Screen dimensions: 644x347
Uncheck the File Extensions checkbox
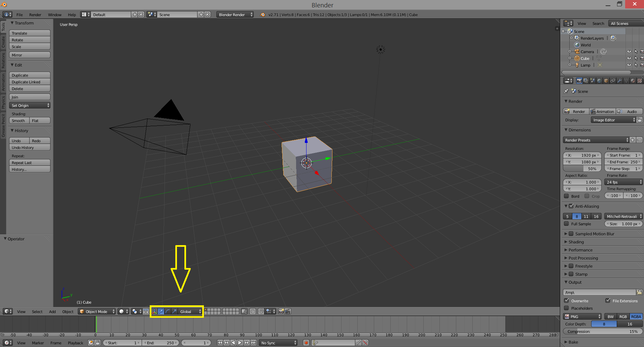point(608,301)
